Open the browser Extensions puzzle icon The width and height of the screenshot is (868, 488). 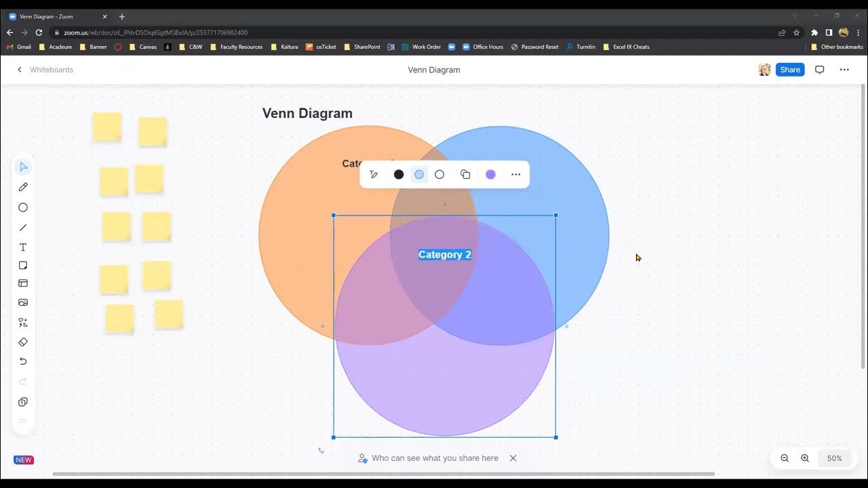pos(814,33)
